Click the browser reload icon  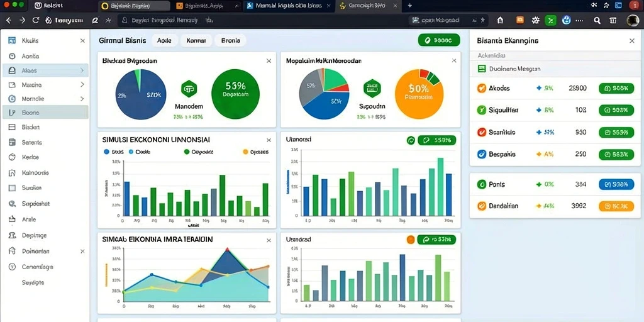click(35, 20)
